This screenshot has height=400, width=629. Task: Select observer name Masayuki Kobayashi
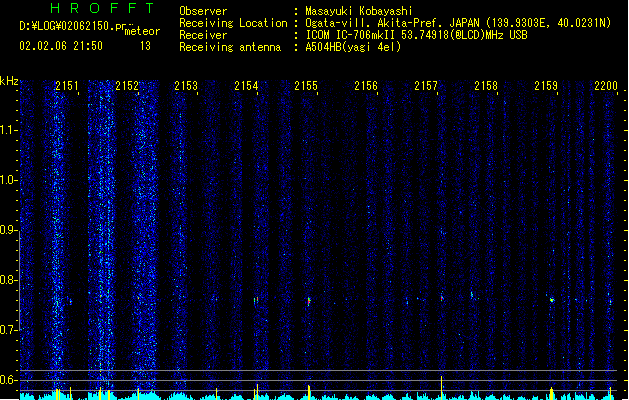pos(359,11)
